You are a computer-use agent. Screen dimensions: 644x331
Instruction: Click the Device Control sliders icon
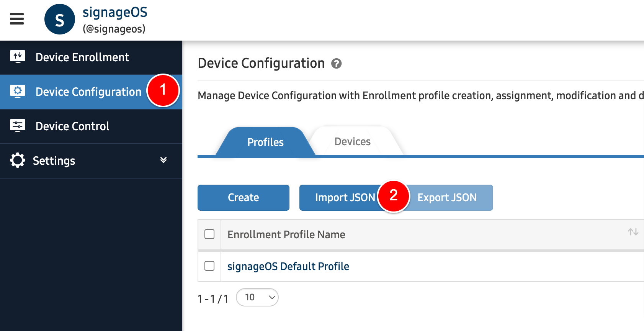point(18,126)
